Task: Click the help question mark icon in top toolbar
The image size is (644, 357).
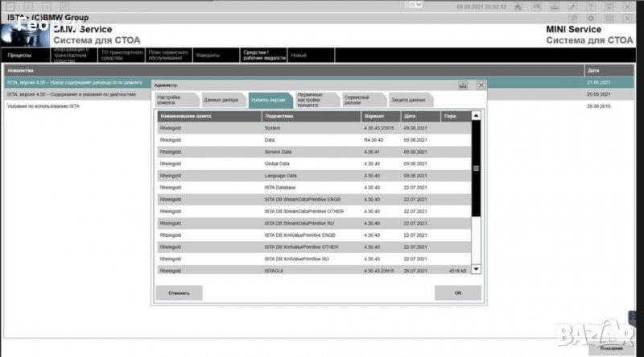Action: point(592,6)
